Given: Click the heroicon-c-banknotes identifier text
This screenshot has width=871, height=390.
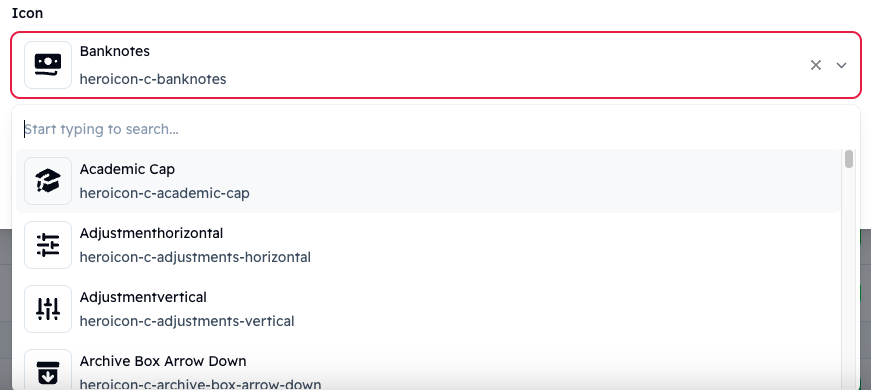Looking at the screenshot, I should tap(153, 79).
